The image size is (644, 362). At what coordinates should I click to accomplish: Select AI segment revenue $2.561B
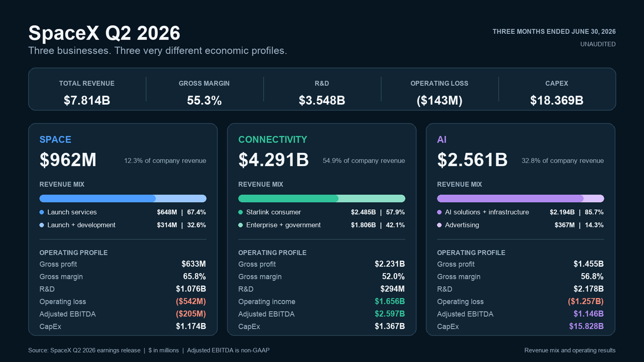472,160
